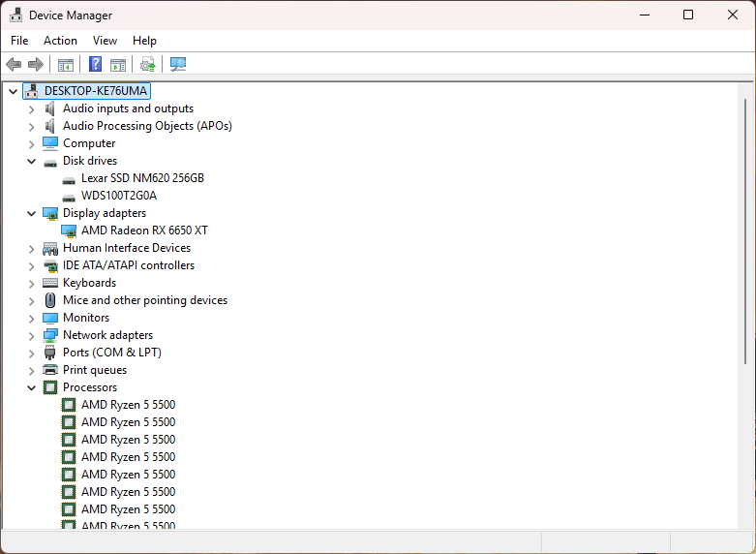Expand the Mice and other pointing devices chevron
This screenshot has width=756, height=554.
tap(31, 301)
